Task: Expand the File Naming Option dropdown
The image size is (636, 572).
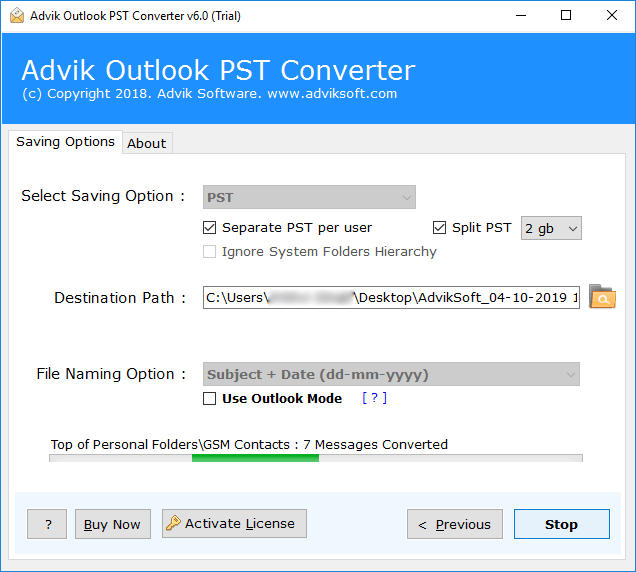Action: point(391,374)
